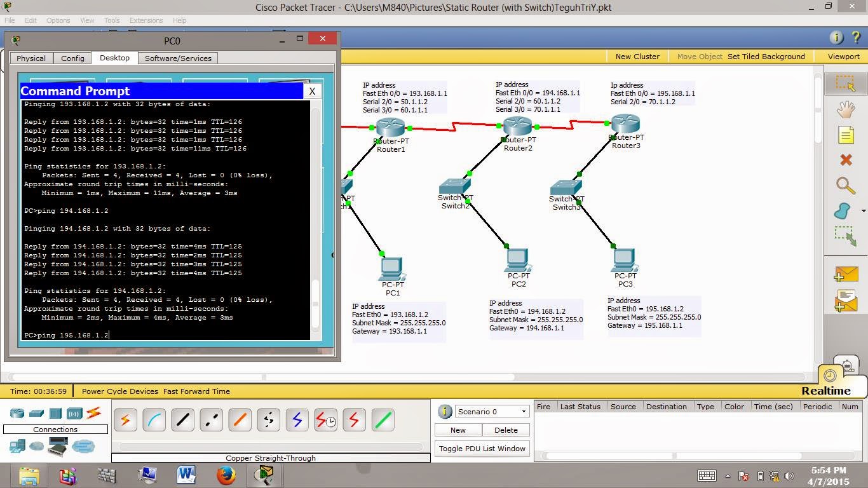Select the WAN Emulation cloud icon

(x=37, y=446)
